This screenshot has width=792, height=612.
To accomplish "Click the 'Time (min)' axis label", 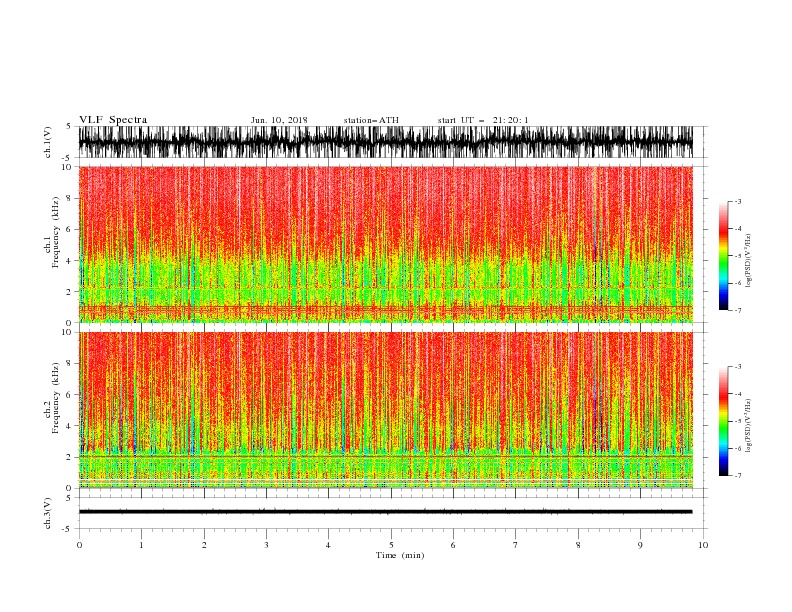I will (x=400, y=555).
